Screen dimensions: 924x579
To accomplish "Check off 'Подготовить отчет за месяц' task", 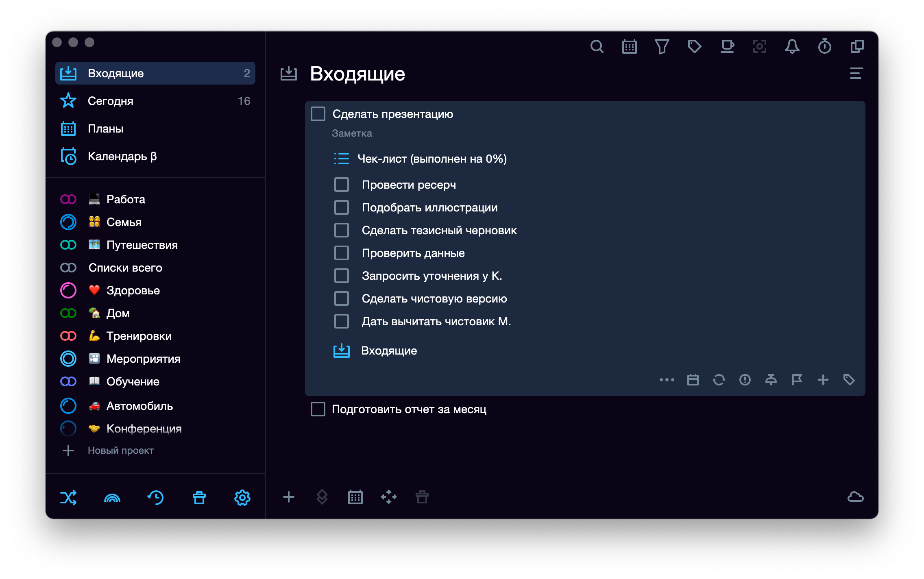I will pos(318,409).
